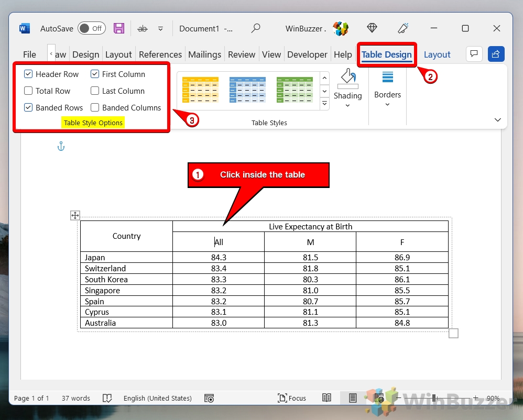Apply the green table style
The image size is (523, 420).
click(295, 90)
